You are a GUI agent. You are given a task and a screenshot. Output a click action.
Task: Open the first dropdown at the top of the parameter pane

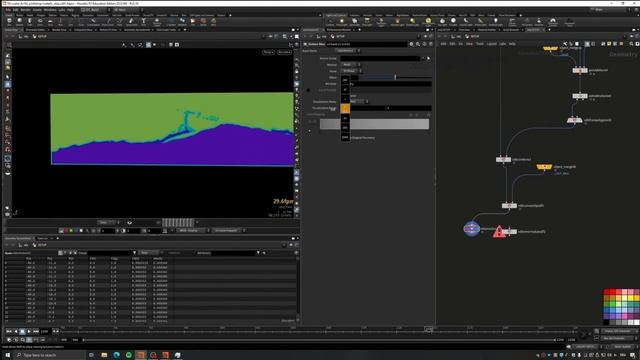[x=347, y=51]
